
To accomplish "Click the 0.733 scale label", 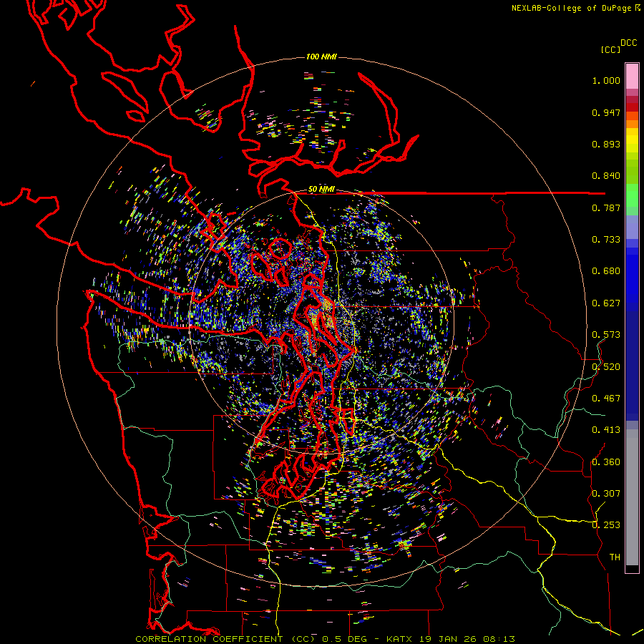I will point(606,240).
